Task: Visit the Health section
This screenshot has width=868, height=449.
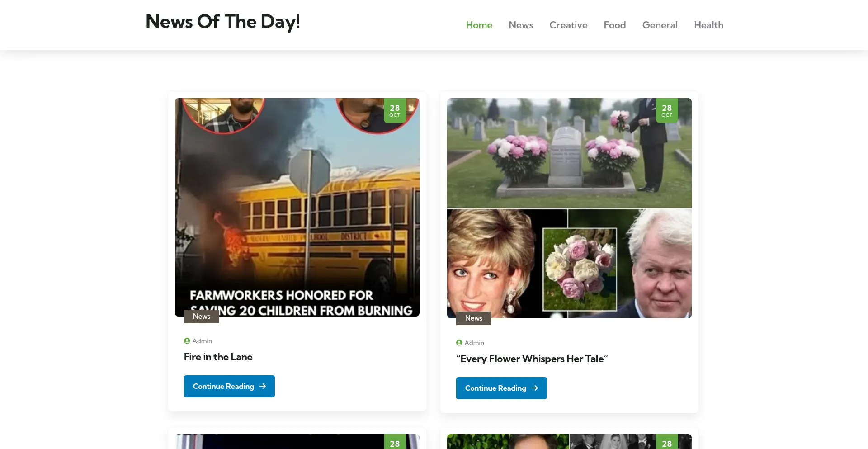Action: [x=708, y=25]
